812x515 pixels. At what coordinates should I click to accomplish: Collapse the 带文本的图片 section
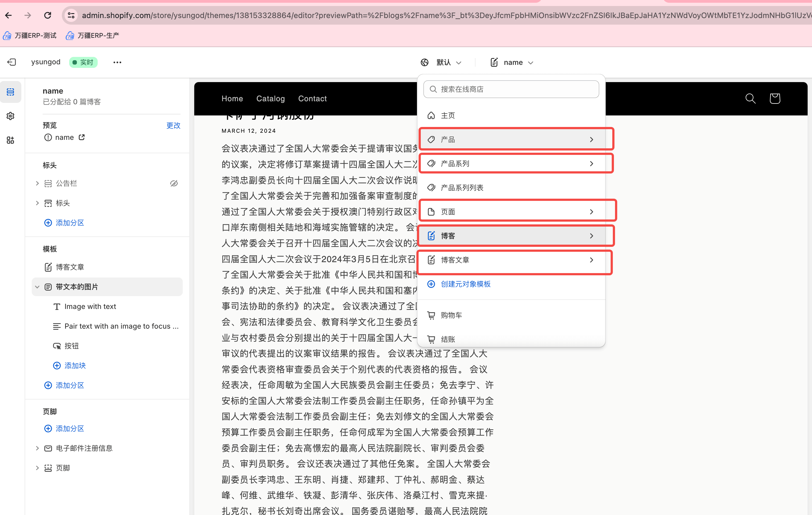click(37, 287)
